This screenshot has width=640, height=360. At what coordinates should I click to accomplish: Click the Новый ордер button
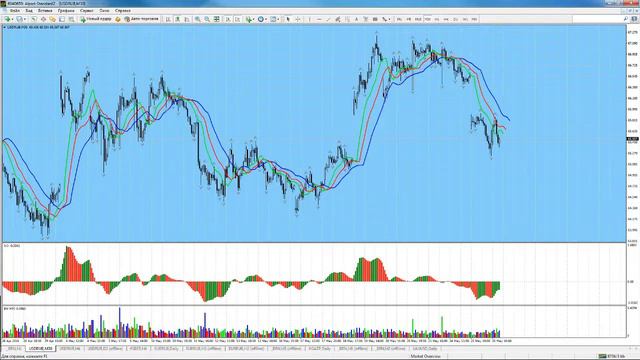(x=96, y=19)
